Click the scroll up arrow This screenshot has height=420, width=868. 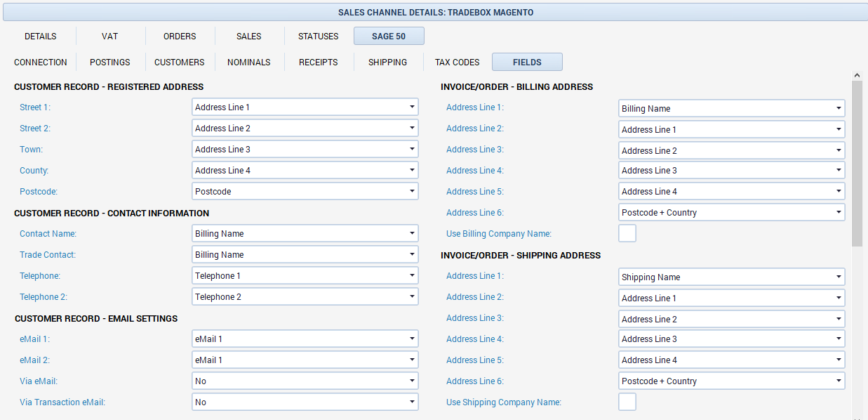[857, 74]
